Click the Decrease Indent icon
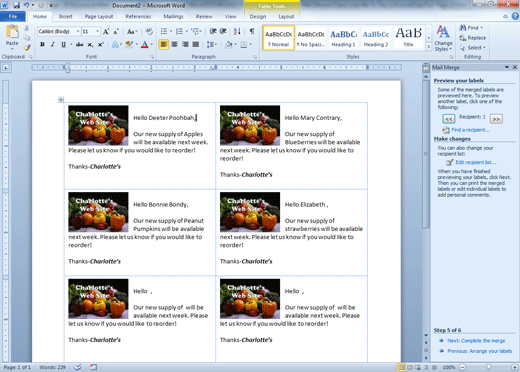Viewport: 520px width, 372px height. 213,31
